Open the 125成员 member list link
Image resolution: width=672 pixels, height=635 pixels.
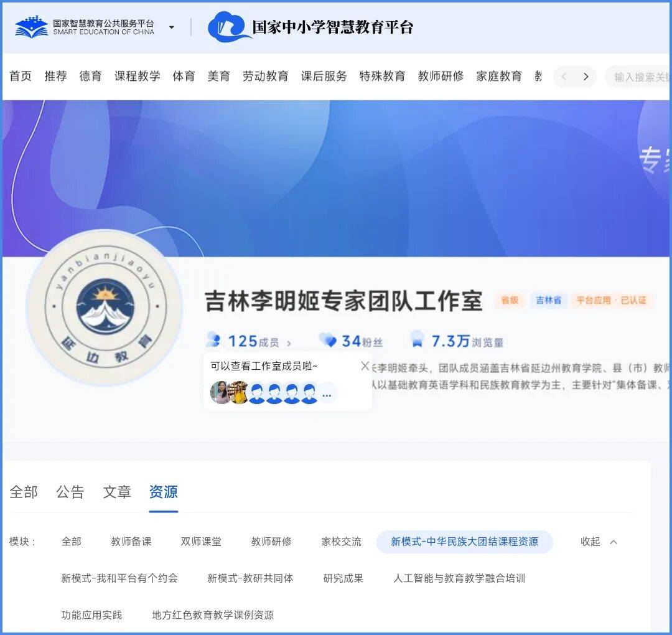[x=253, y=342]
